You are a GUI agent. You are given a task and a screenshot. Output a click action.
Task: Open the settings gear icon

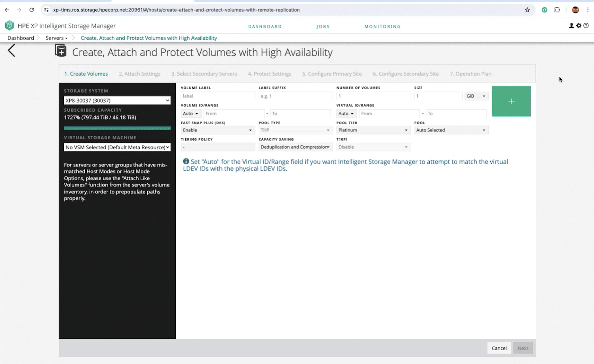(579, 26)
